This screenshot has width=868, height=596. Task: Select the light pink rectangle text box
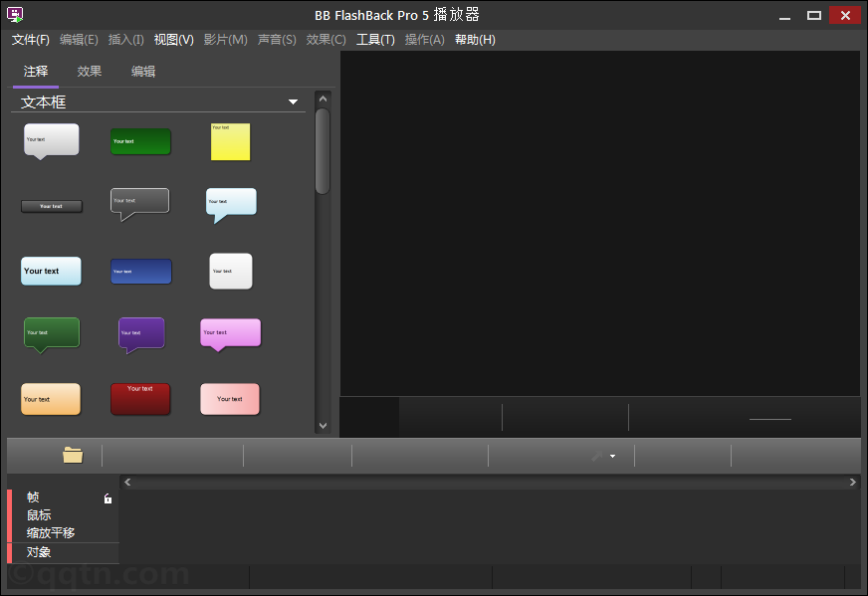click(230, 399)
